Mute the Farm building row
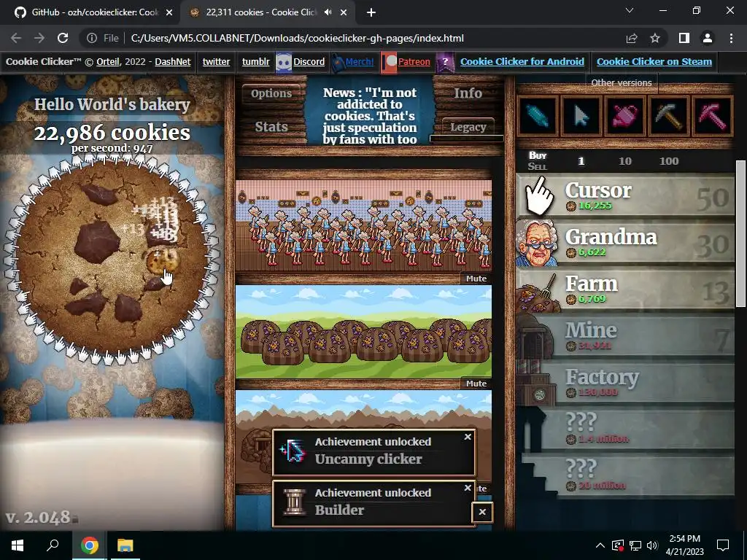 click(476, 384)
